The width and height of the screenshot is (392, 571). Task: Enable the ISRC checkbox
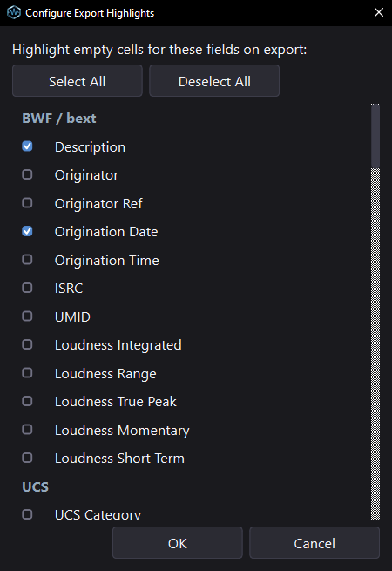pos(27,288)
